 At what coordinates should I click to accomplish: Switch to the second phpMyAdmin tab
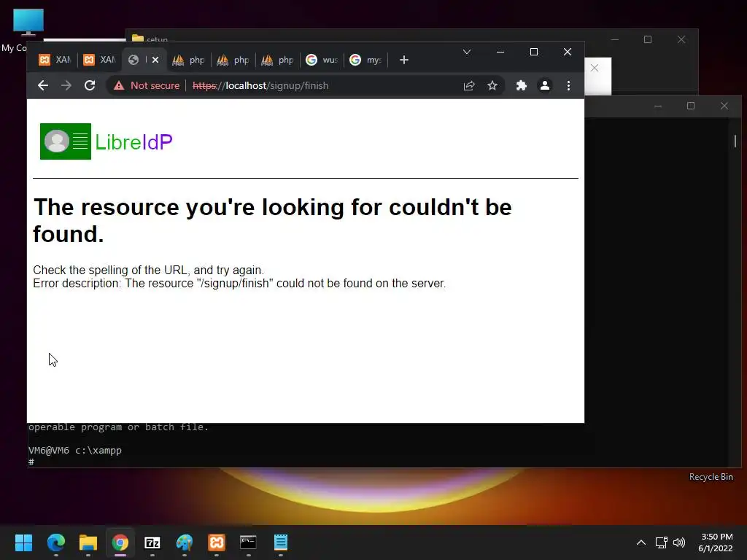[x=233, y=60]
